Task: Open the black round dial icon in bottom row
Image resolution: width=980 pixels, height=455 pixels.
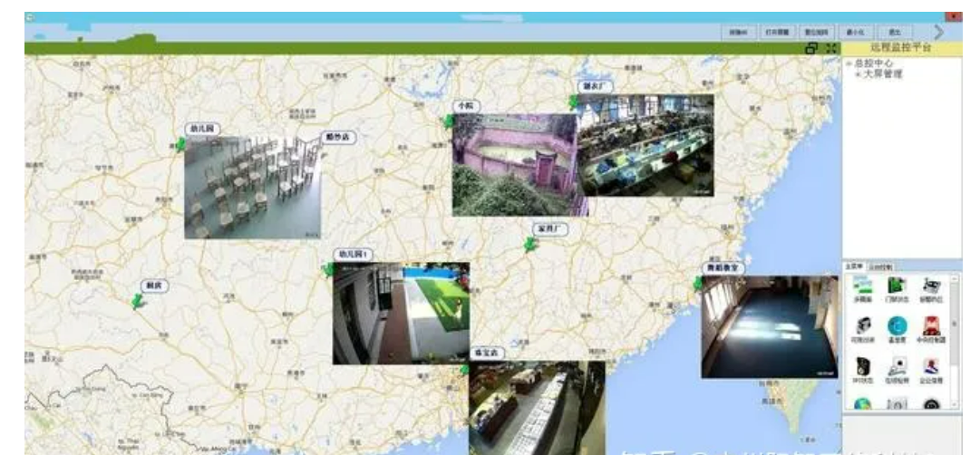Action: (931, 404)
